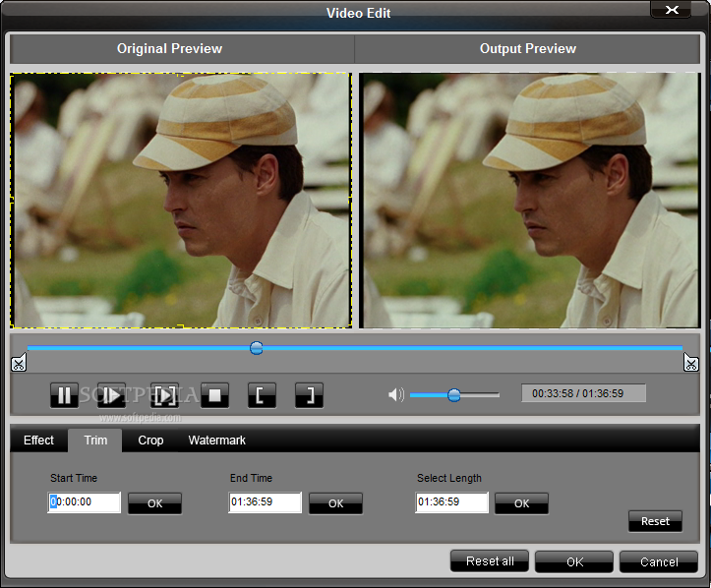Confirm Start Time with its OK button
Image resolution: width=711 pixels, height=588 pixels.
tap(155, 503)
